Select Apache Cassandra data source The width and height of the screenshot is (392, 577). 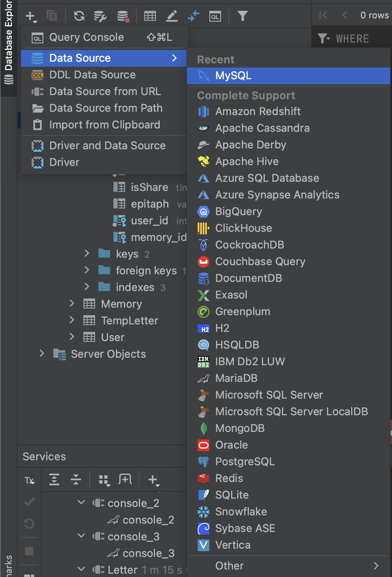pyautogui.click(x=289, y=128)
